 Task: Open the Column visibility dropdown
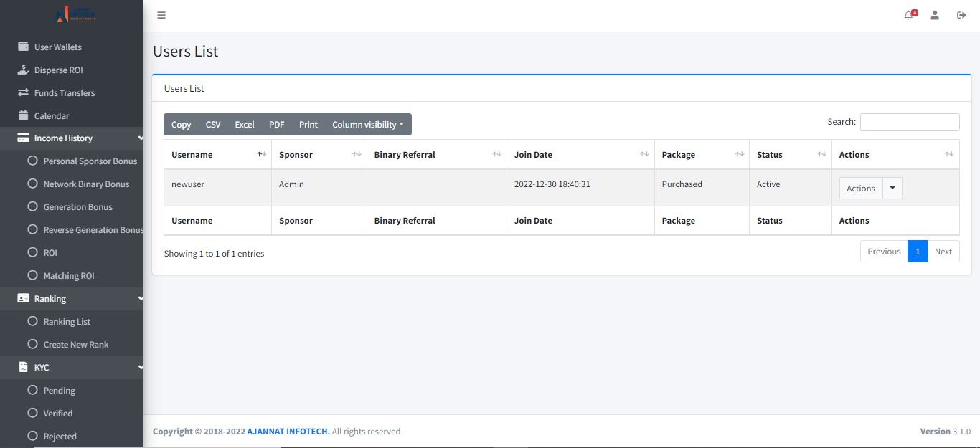pyautogui.click(x=367, y=124)
